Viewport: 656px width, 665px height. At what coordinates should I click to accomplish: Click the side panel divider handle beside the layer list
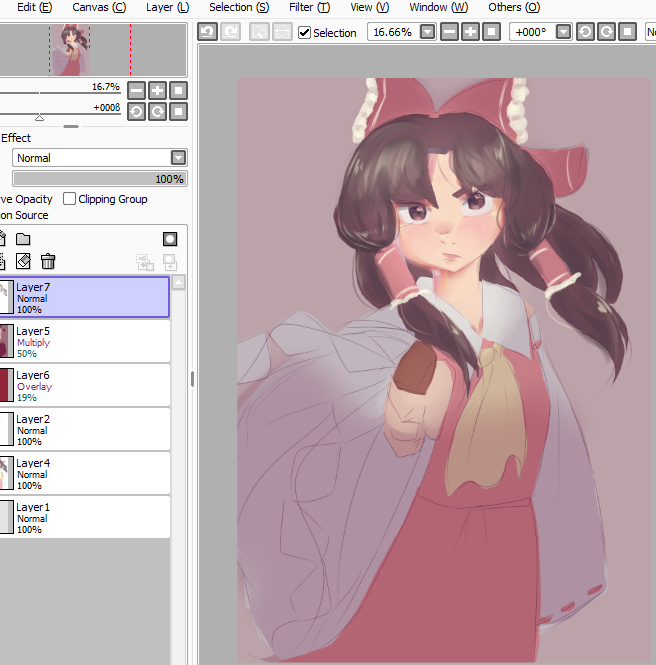(x=192, y=379)
